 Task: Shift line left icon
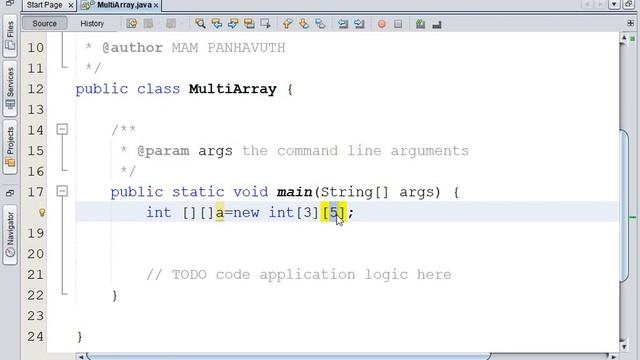click(343, 24)
